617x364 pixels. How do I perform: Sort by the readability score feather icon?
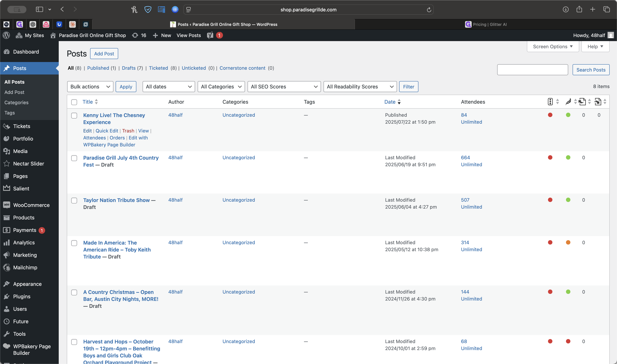pyautogui.click(x=568, y=102)
